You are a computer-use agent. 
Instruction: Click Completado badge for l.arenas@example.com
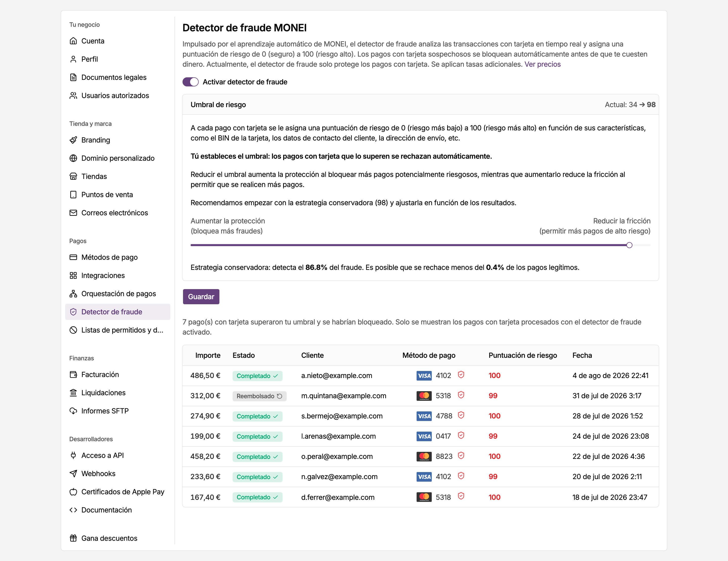[x=257, y=436]
